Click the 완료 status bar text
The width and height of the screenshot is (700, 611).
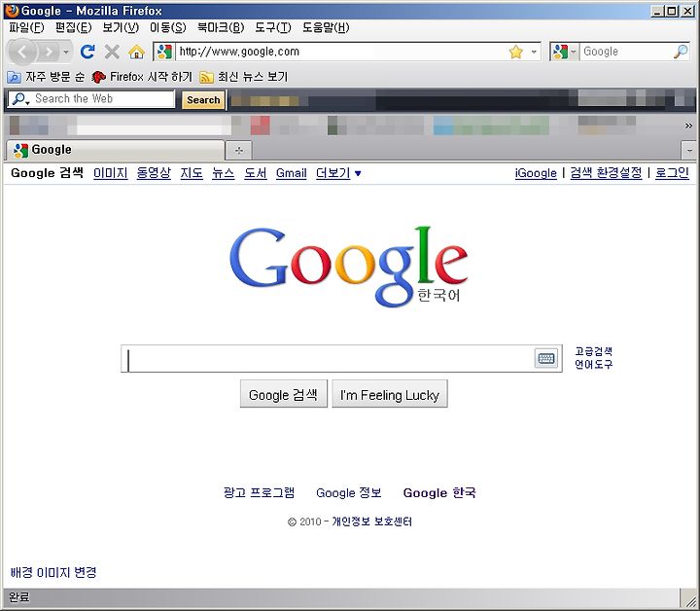tap(19, 597)
